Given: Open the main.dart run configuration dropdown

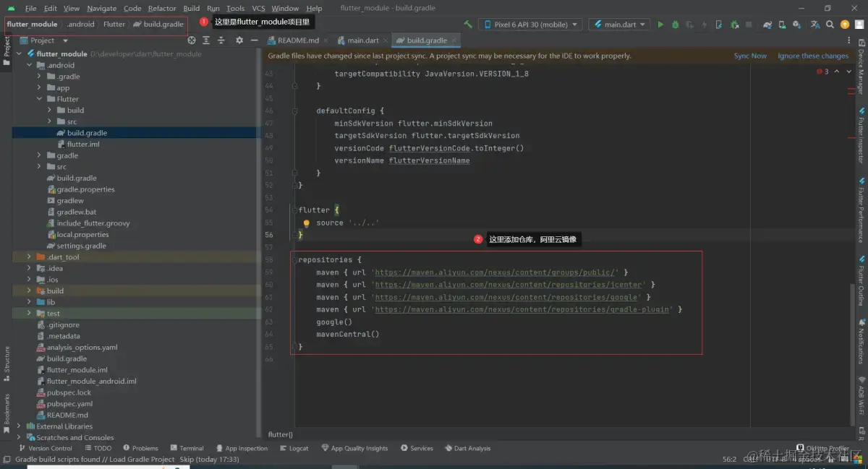Looking at the screenshot, I should (x=620, y=24).
